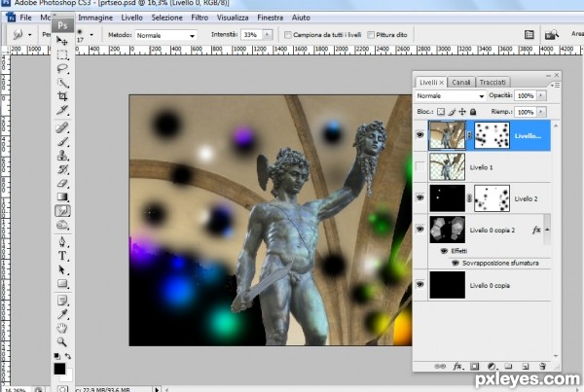This screenshot has height=392, width=584.
Task: Select the Zoom tool
Action: point(62,341)
